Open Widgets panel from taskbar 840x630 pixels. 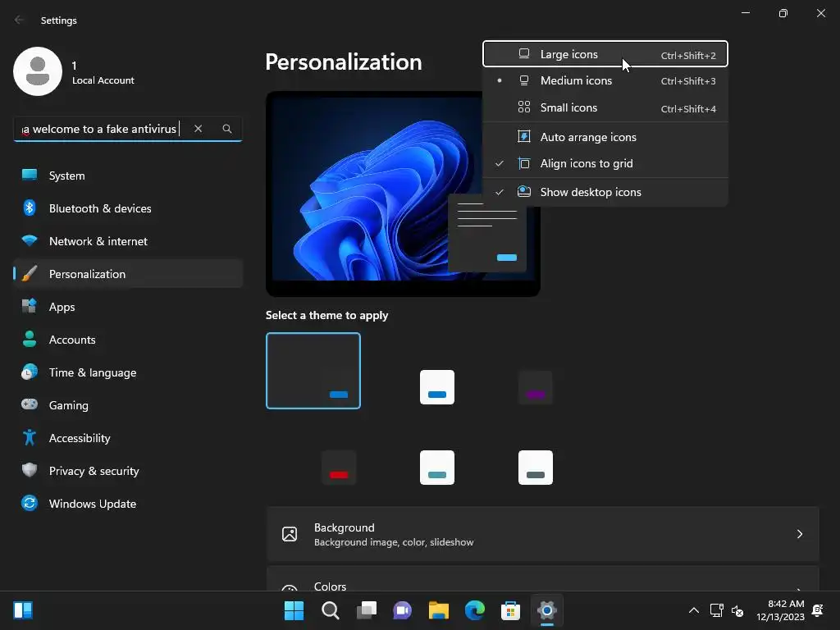point(23,610)
